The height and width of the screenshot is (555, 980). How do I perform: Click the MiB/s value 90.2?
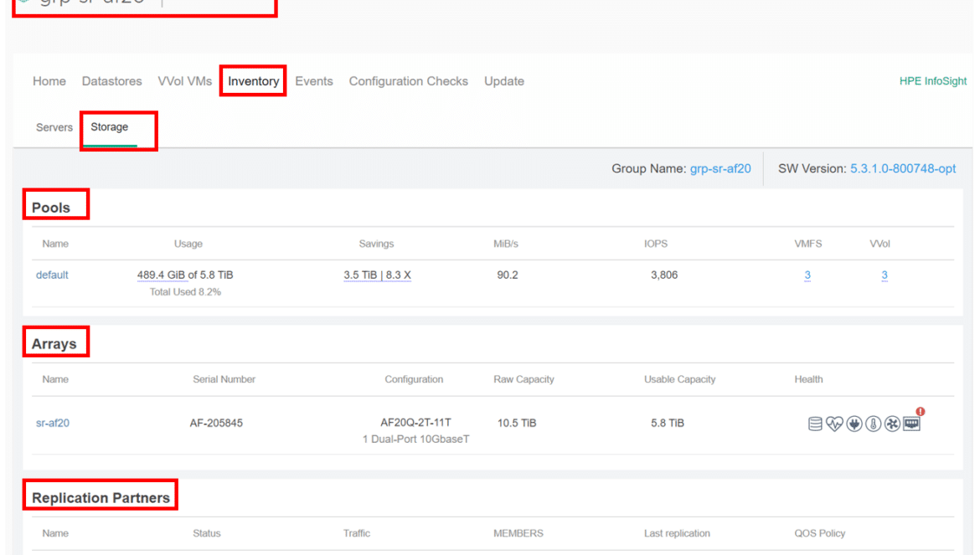tap(507, 275)
